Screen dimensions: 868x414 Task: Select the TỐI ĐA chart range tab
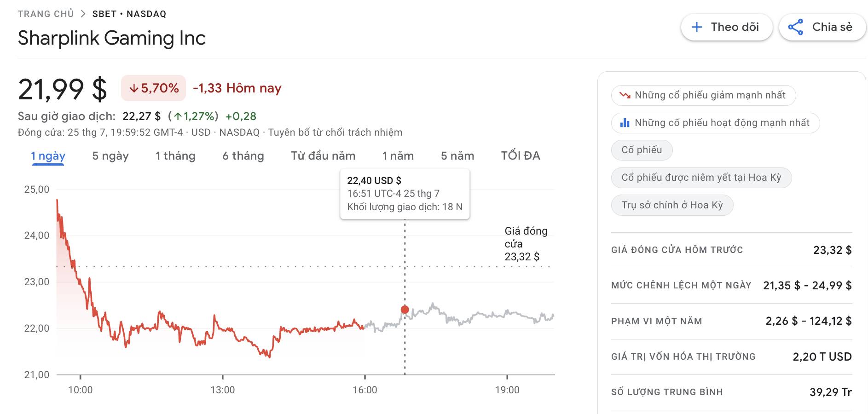(521, 156)
